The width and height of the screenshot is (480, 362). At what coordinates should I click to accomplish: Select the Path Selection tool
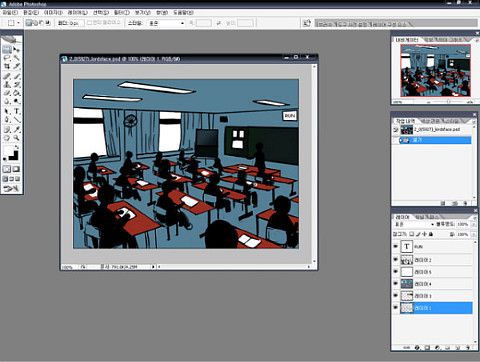click(x=7, y=111)
